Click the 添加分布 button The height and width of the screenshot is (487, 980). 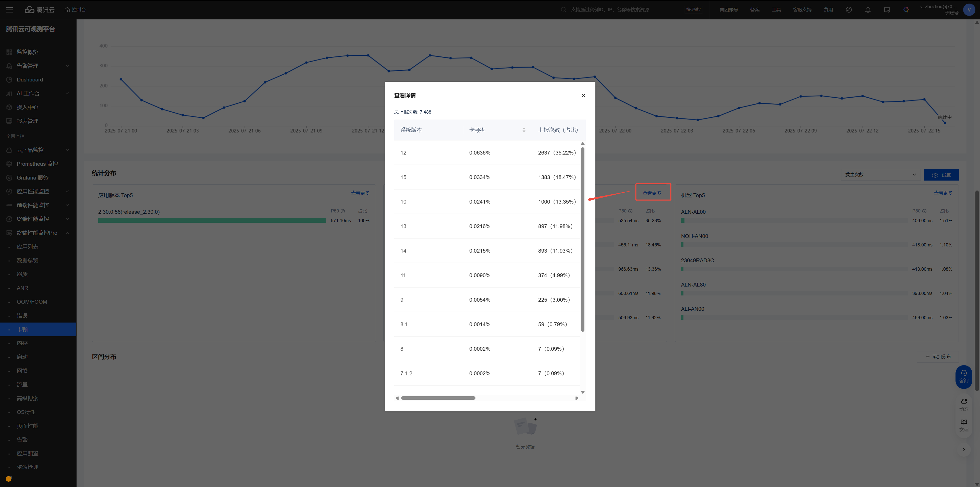(938, 357)
